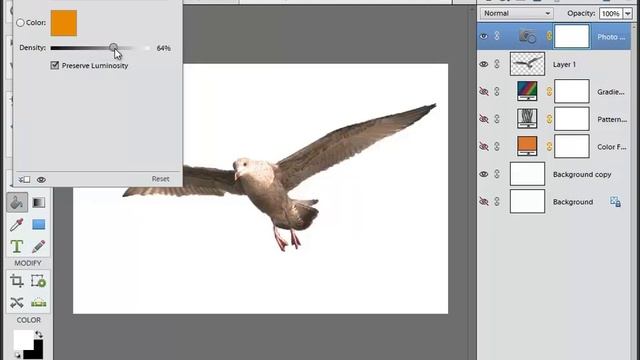Viewport: 640px width, 360px height.
Task: Select the Gradient tool
Action: point(38,202)
